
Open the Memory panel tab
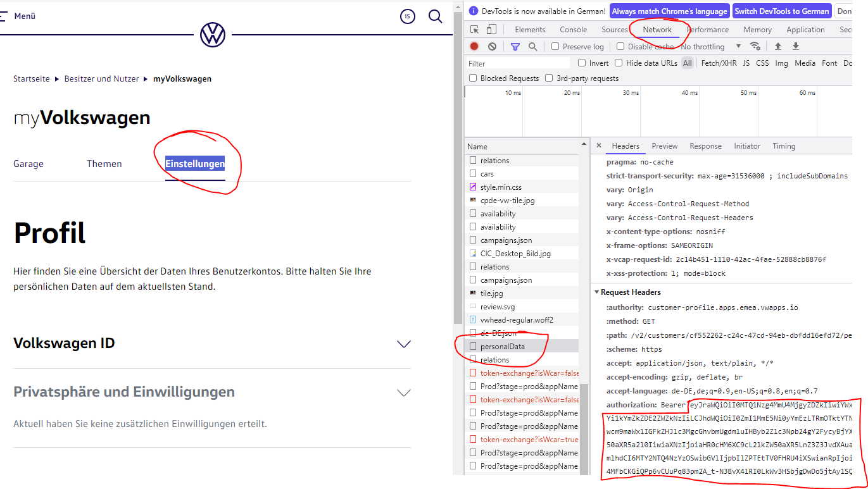(758, 30)
